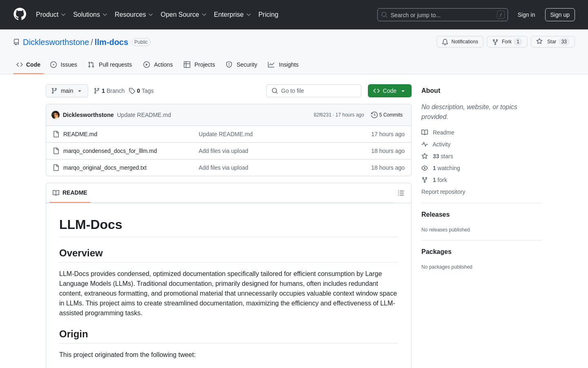View 1 Branch link
The height and width of the screenshot is (368, 588).
click(109, 91)
